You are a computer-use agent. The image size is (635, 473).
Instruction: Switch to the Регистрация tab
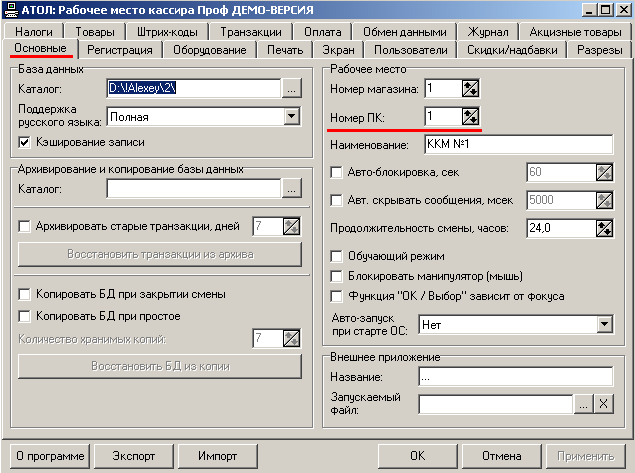click(x=120, y=50)
